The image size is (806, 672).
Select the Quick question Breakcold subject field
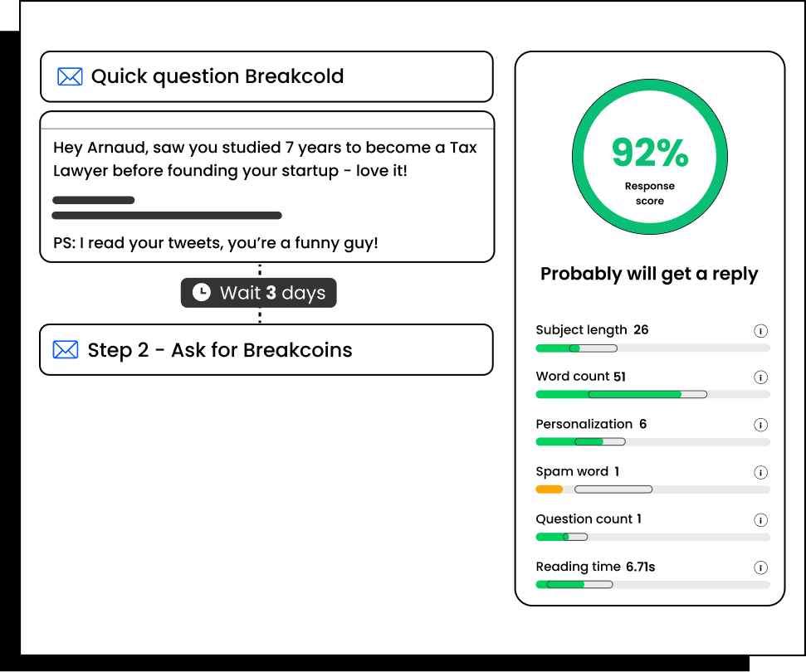coord(266,76)
